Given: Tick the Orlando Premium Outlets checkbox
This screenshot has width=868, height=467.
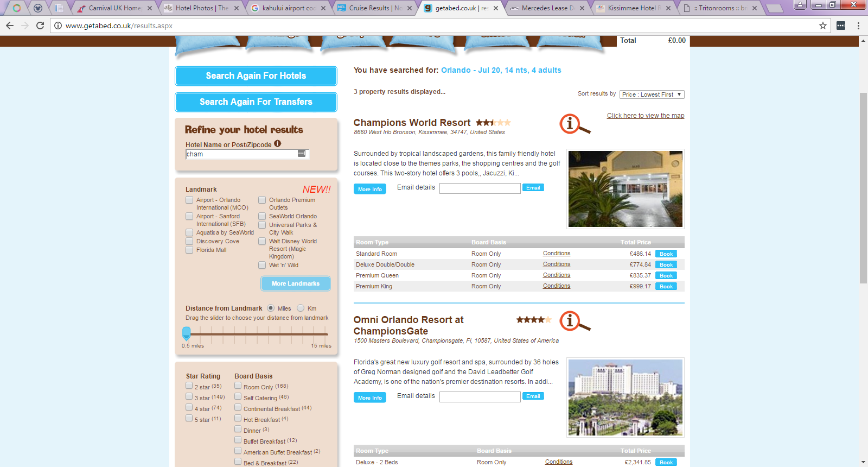Looking at the screenshot, I should (x=262, y=200).
